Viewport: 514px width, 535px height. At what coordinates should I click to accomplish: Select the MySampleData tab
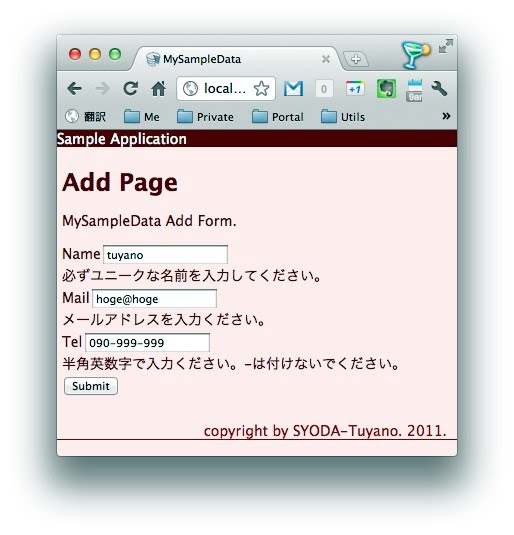(235, 59)
